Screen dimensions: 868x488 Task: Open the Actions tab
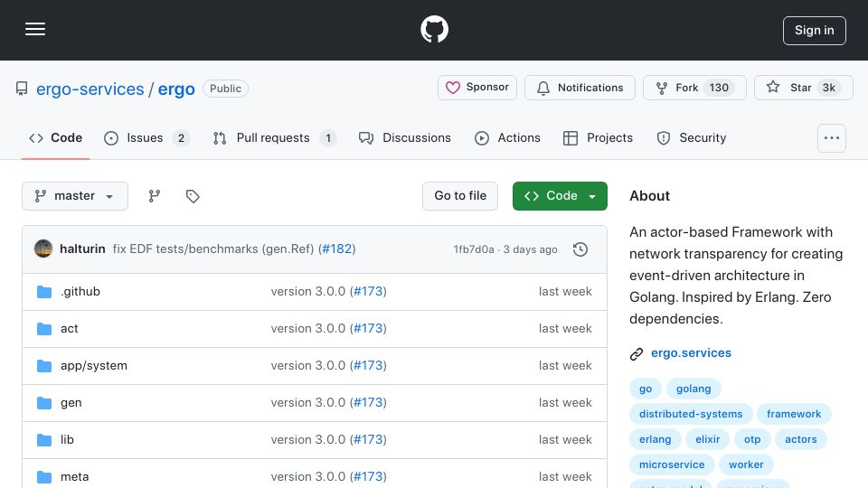coord(507,137)
